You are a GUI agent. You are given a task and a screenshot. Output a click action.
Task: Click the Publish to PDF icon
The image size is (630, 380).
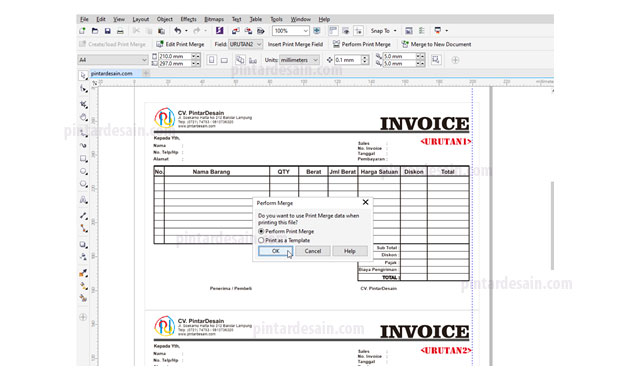click(x=261, y=31)
